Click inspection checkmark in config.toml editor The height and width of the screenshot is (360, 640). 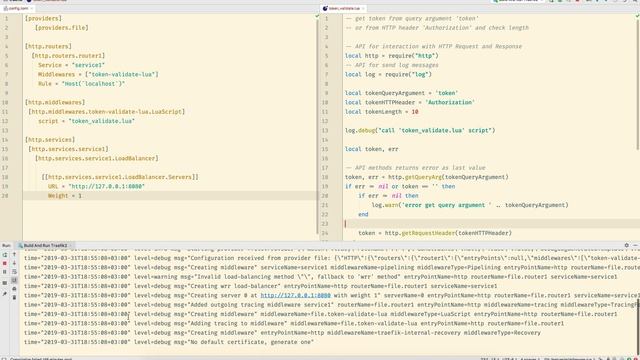pos(317,16)
